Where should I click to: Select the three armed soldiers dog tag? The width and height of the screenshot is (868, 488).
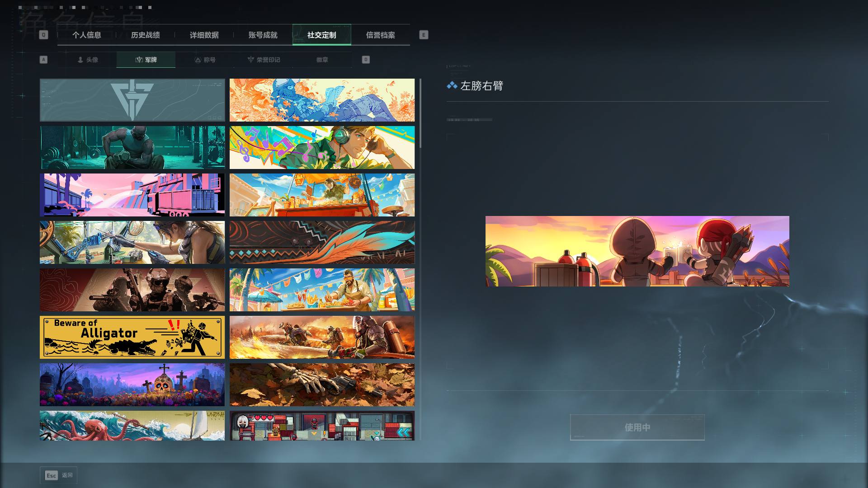pyautogui.click(x=132, y=290)
